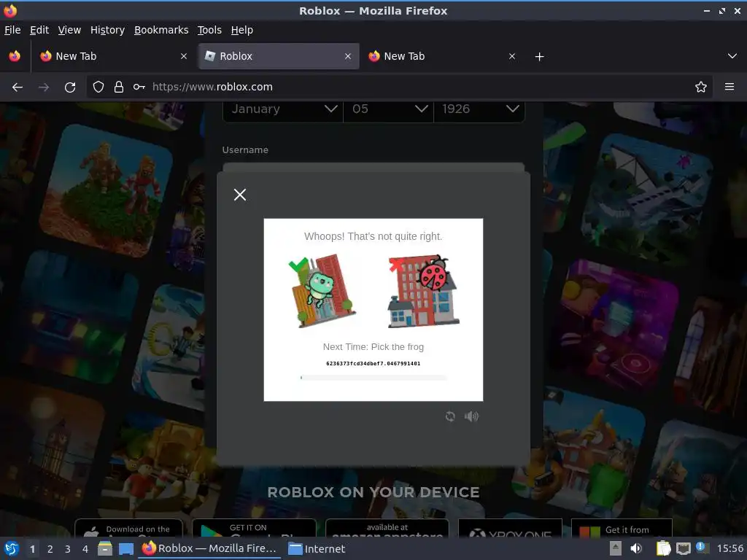Switch to workspace 1
Screen dimensions: 747x560
click(32, 549)
